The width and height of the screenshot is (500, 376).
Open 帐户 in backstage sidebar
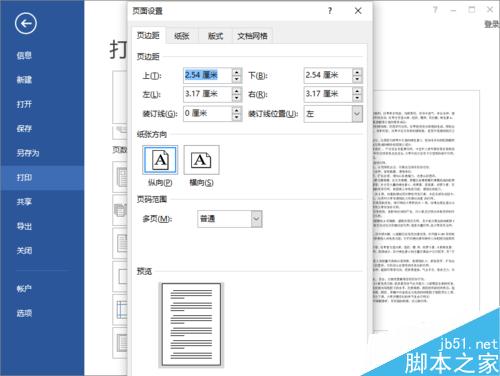tap(24, 289)
